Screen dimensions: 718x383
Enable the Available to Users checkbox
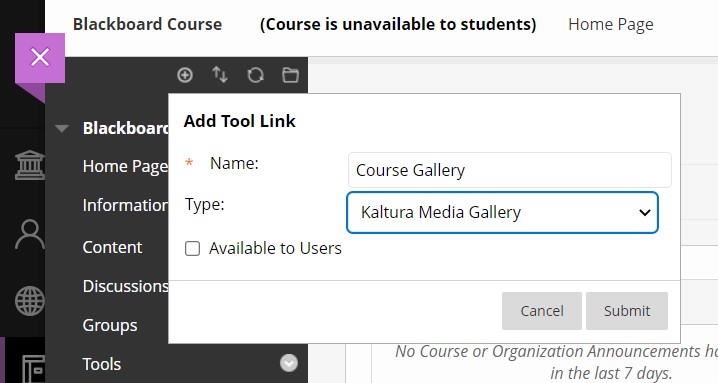(192, 248)
